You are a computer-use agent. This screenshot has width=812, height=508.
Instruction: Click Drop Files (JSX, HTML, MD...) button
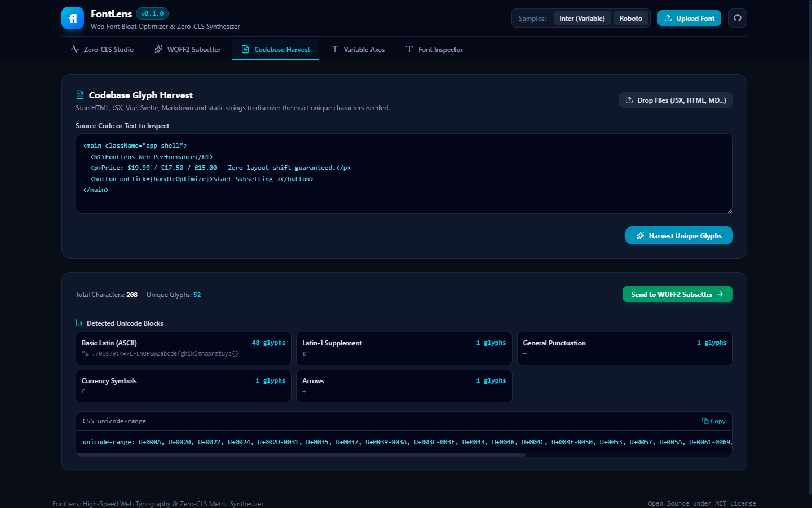[x=676, y=100]
